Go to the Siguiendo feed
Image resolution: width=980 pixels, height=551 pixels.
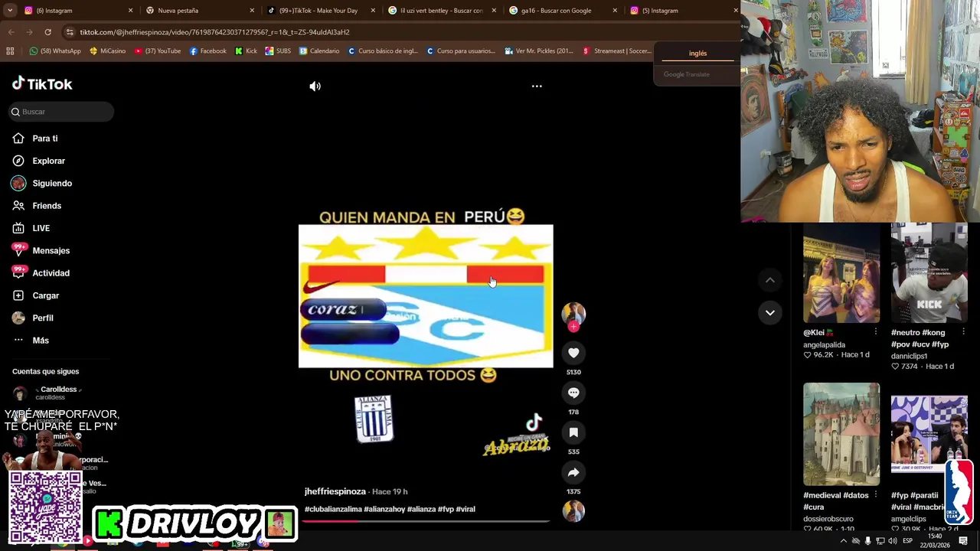pos(52,184)
